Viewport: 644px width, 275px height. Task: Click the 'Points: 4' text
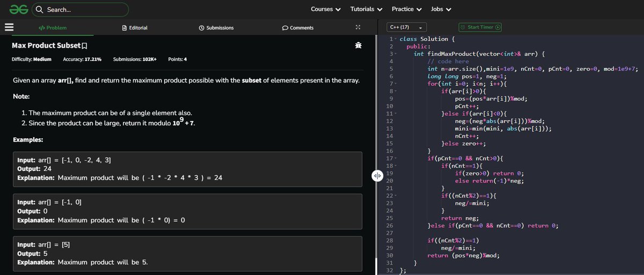point(177,59)
